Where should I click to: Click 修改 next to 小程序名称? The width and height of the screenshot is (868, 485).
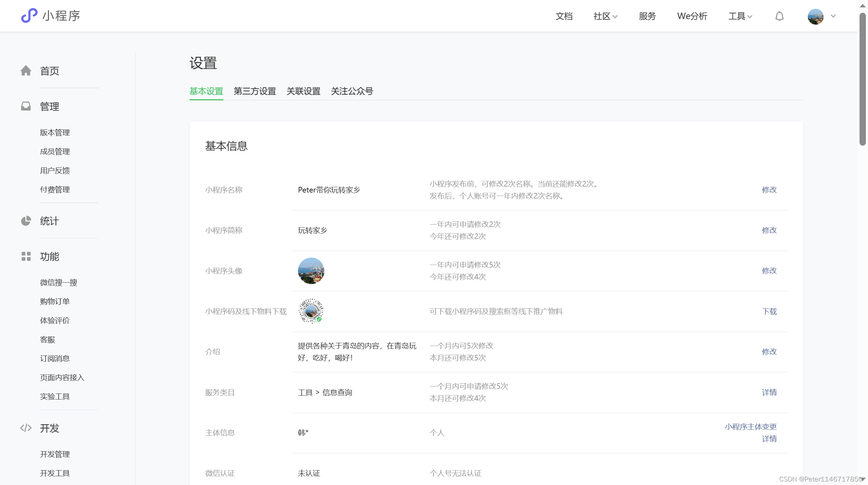769,189
